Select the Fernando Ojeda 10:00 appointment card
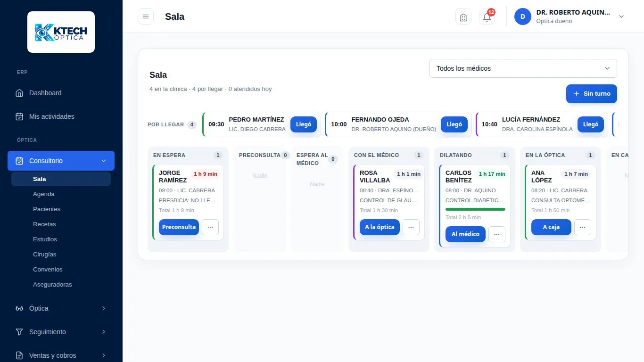 398,124
